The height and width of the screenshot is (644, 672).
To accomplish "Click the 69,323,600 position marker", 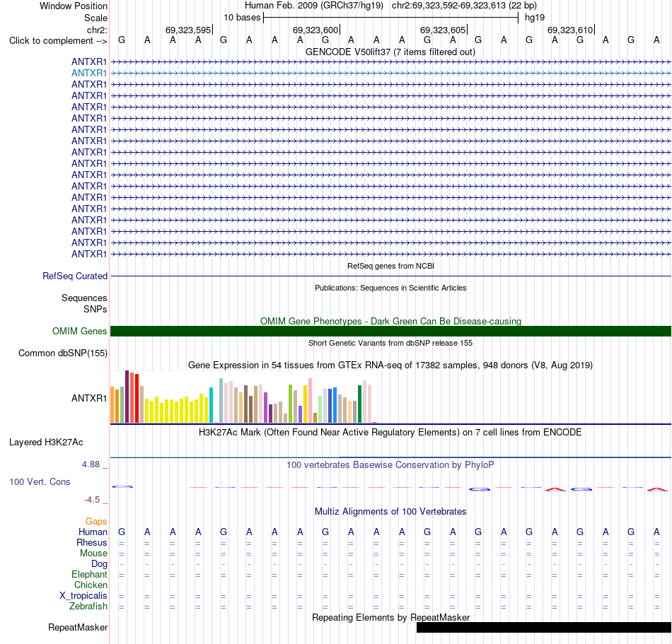I will [x=315, y=30].
